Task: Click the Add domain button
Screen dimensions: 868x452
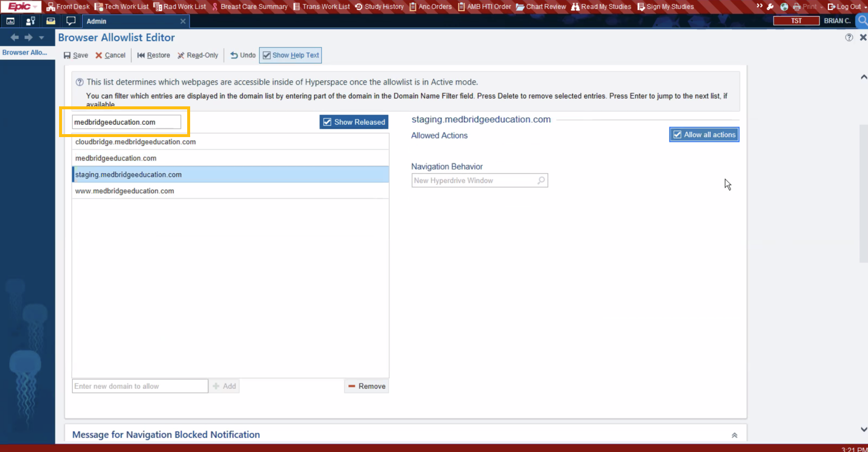Action: [224, 386]
